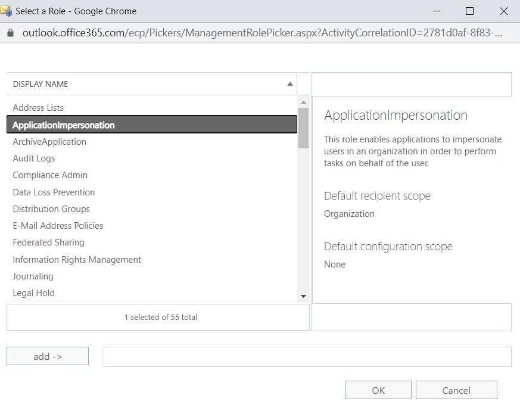Image resolution: width=520 pixels, height=420 pixels.
Task: Choose the Distribution Groups role
Action: tap(51, 209)
